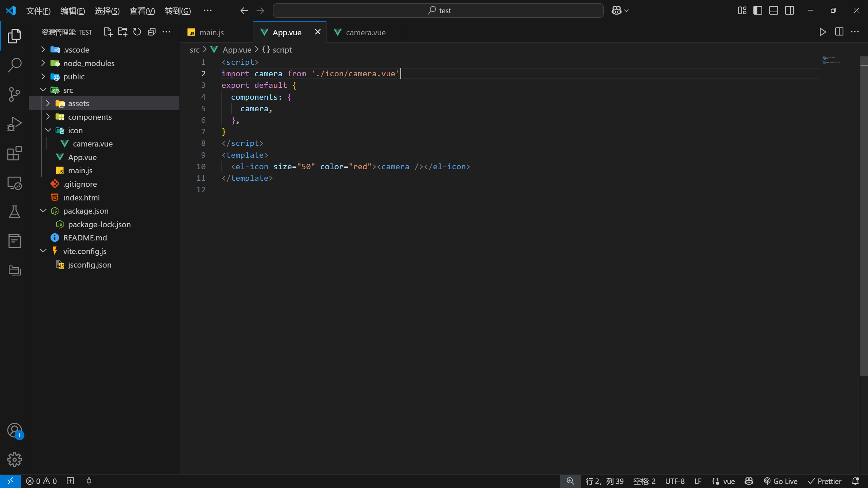This screenshot has width=868, height=488.
Task: Open the Testing view
Action: coord(14,212)
